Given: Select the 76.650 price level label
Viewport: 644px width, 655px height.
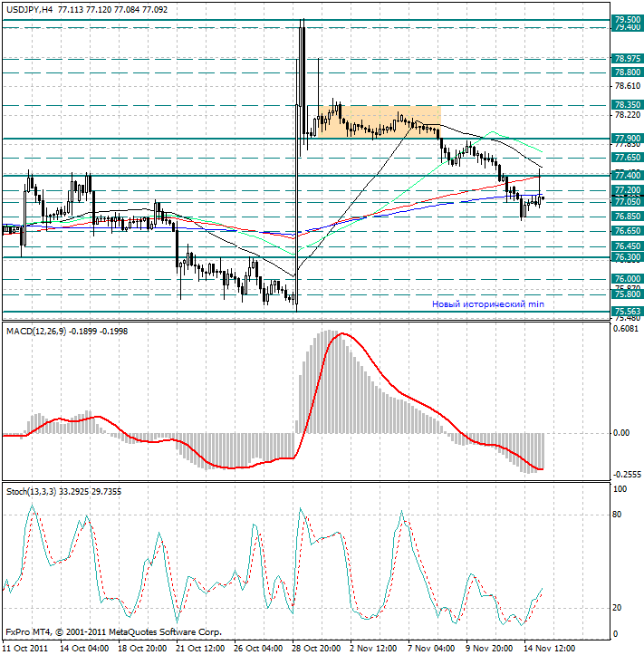Looking at the screenshot, I should tap(628, 231).
